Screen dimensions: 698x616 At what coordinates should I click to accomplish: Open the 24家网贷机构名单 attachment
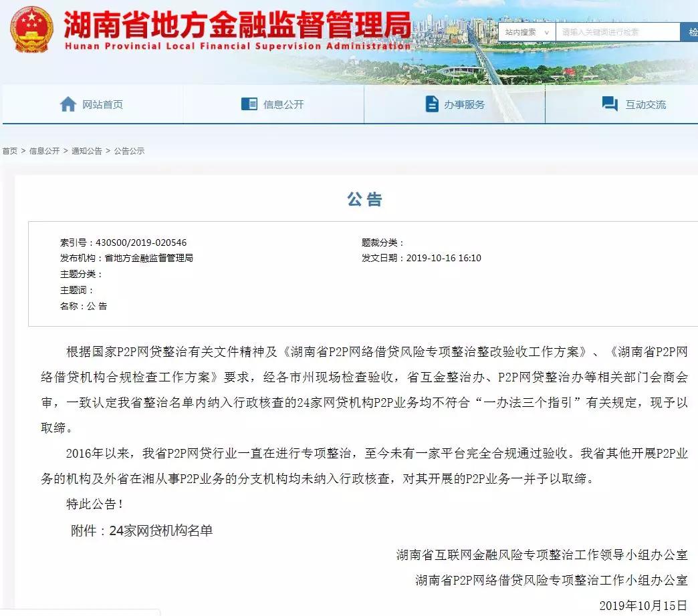click(160, 530)
